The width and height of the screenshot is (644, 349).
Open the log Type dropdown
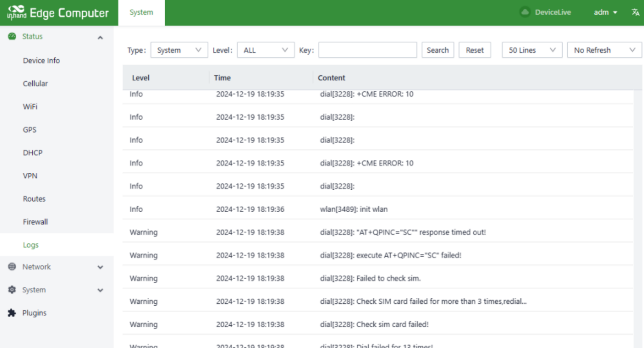[179, 50]
